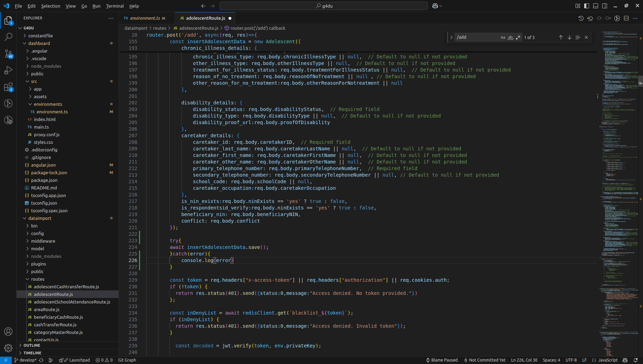Switch to the environment.ts tab
643x364 pixels.
tap(145, 18)
